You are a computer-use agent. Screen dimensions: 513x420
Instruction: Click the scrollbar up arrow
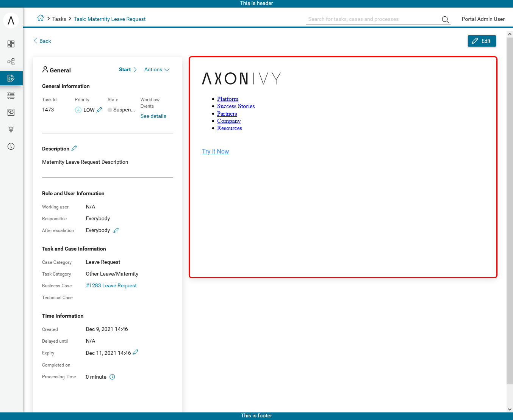510,34
